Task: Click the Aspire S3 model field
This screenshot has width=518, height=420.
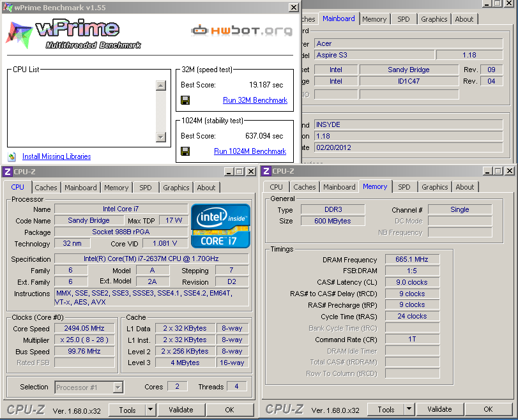Action: tap(374, 55)
